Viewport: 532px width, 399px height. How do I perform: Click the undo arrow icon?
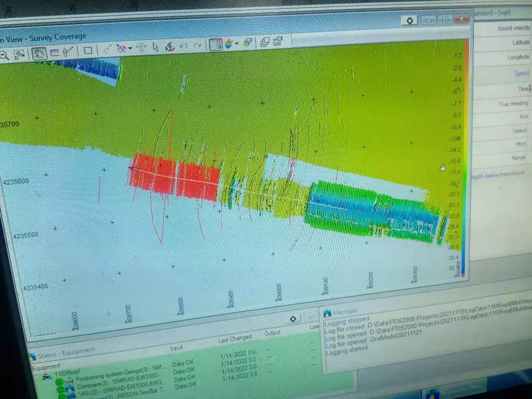[184, 46]
